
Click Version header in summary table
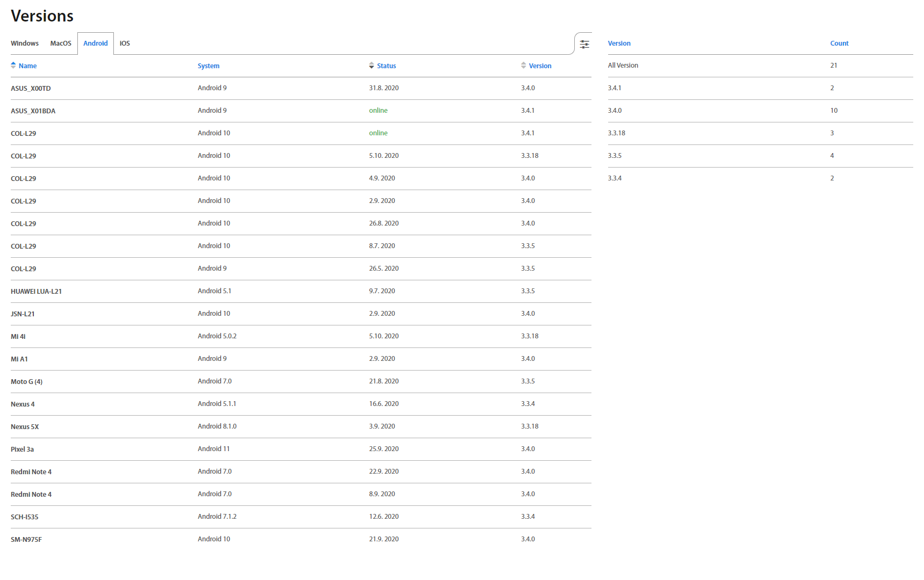coord(619,44)
